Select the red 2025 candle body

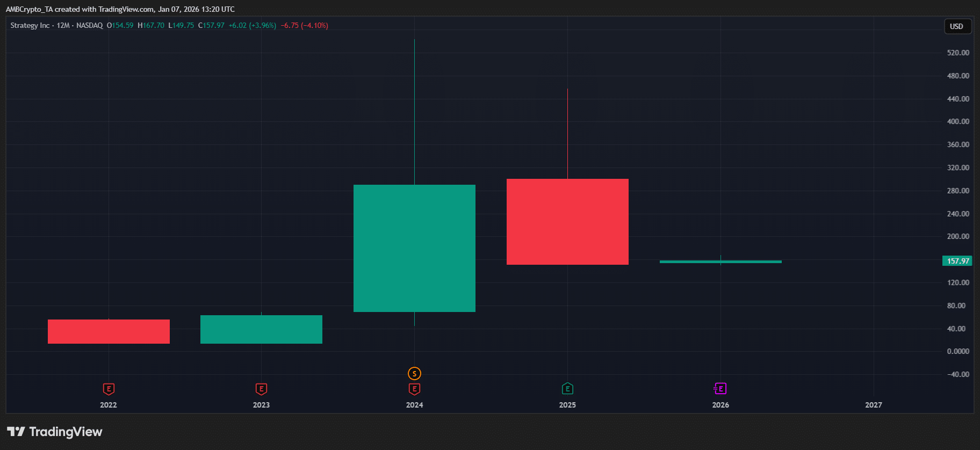pyautogui.click(x=567, y=221)
